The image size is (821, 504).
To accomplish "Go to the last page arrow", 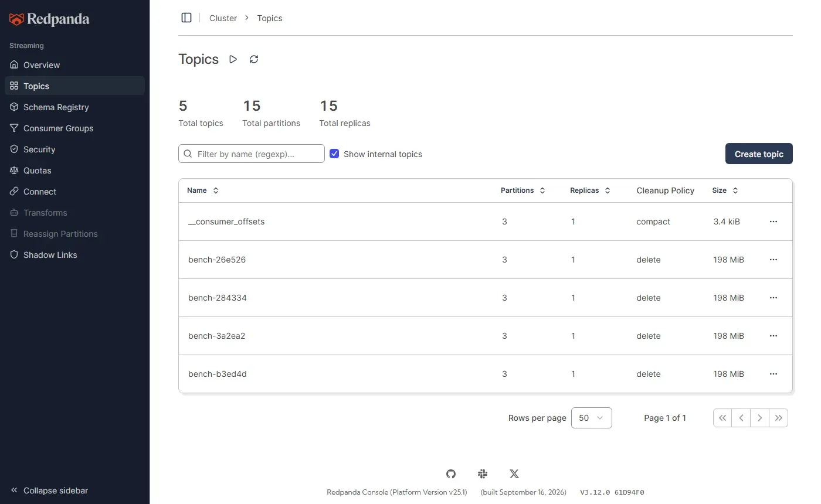I will coord(779,418).
